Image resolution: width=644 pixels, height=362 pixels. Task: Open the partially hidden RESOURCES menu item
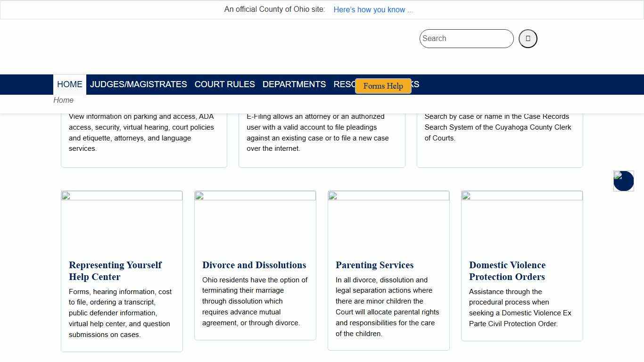(x=344, y=84)
